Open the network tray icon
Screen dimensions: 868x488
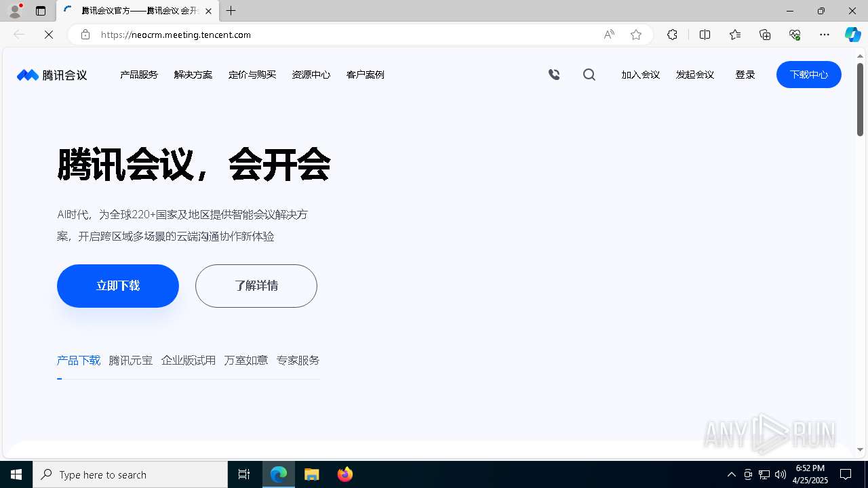click(x=764, y=474)
